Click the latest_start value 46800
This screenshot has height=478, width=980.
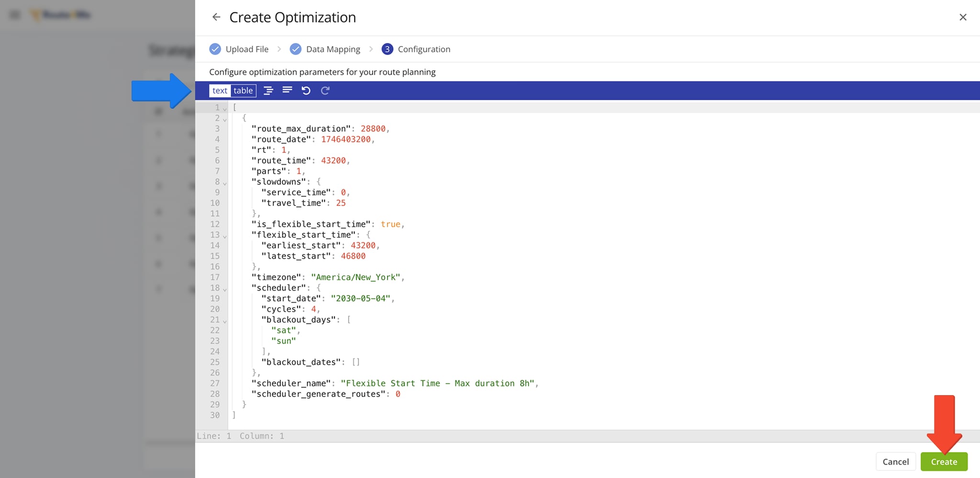coord(353,256)
